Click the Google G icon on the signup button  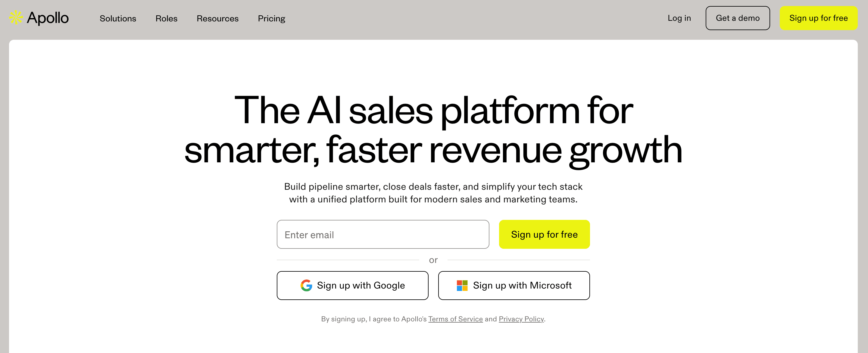306,285
